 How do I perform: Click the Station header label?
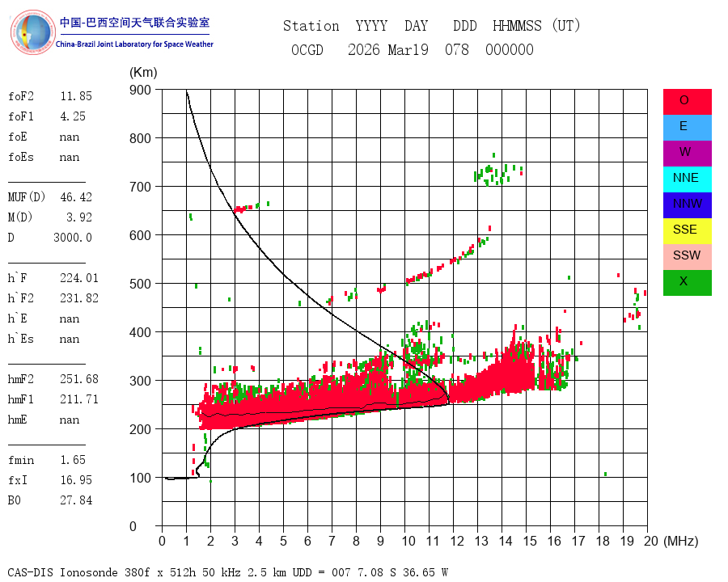(x=311, y=26)
